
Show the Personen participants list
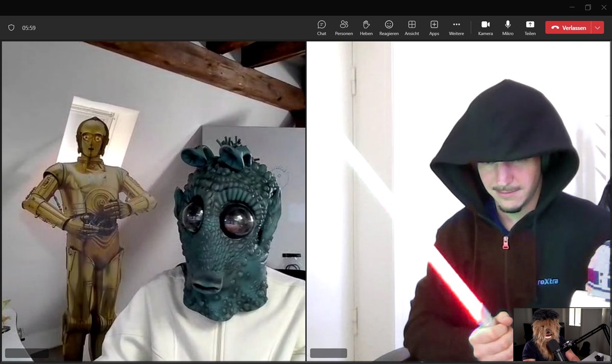(344, 28)
